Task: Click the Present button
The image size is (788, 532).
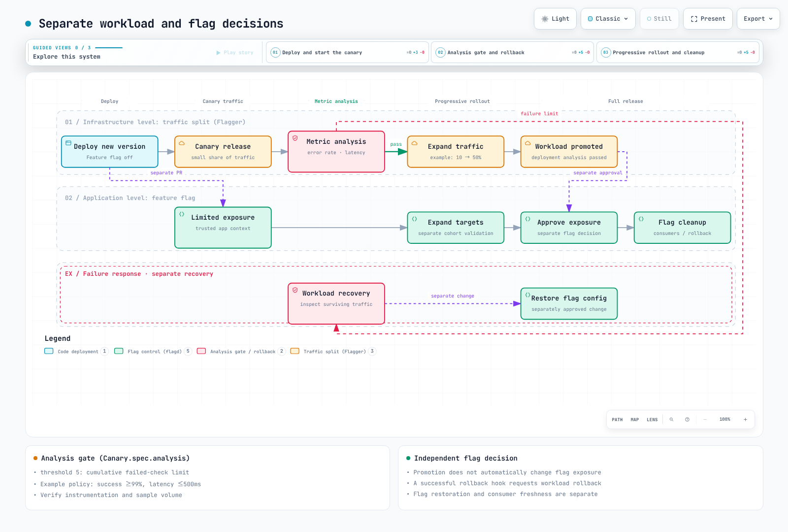Action: coord(708,19)
